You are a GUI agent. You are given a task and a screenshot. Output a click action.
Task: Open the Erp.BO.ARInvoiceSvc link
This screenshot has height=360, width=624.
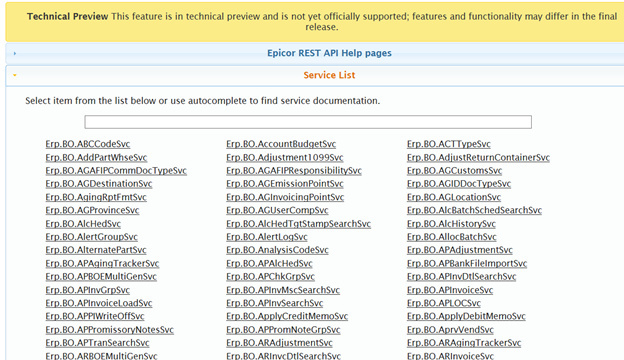(450, 356)
